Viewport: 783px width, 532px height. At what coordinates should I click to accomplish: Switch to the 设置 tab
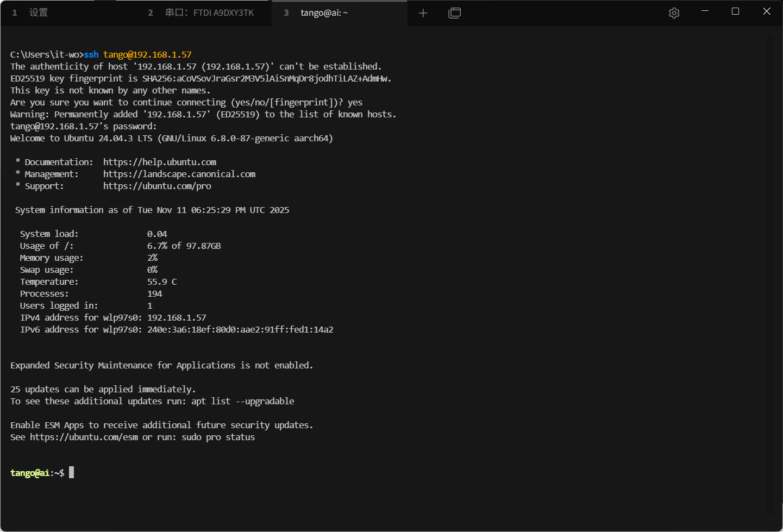pos(38,12)
